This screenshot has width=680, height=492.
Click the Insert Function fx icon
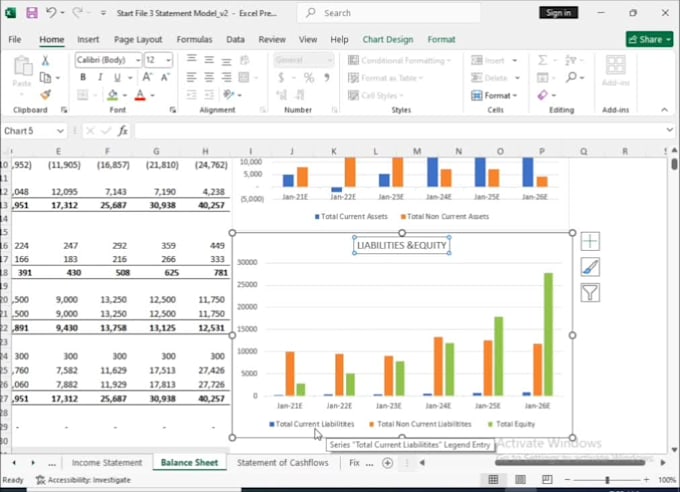123,131
